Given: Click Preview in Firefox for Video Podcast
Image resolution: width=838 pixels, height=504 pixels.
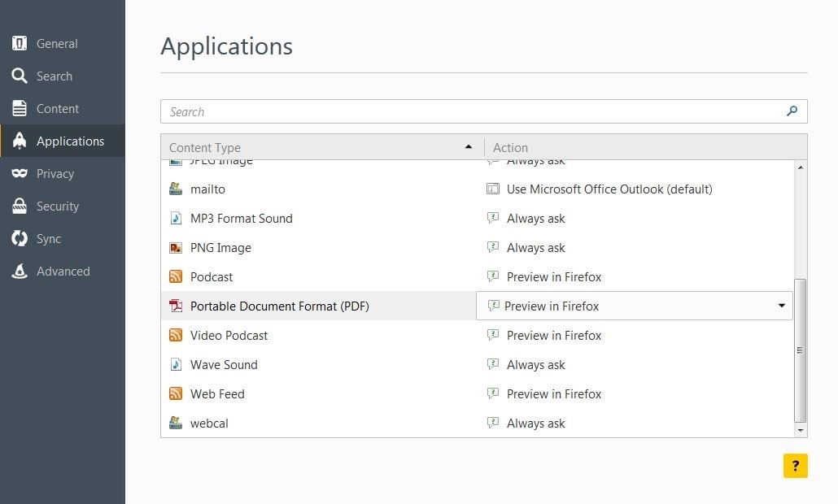Looking at the screenshot, I should coord(554,335).
